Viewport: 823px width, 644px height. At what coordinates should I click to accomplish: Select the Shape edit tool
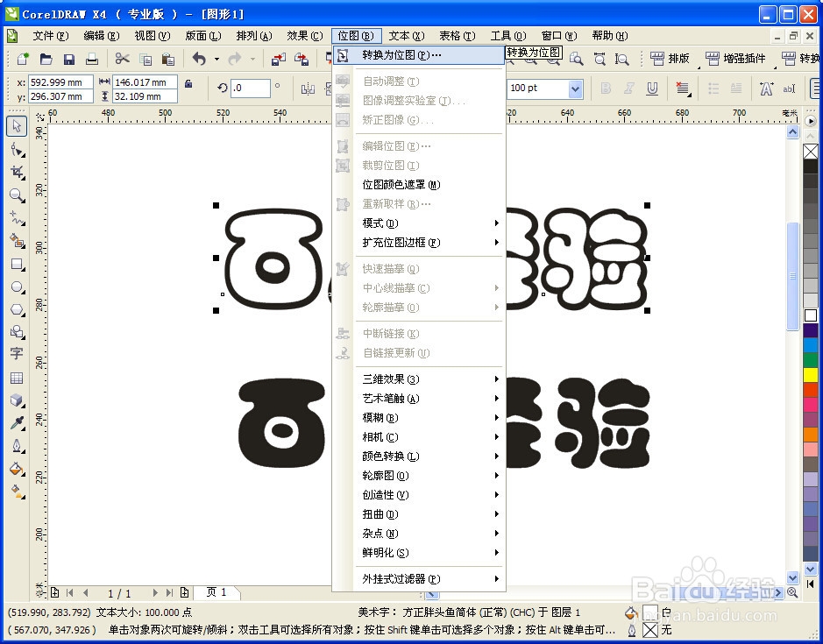17,150
